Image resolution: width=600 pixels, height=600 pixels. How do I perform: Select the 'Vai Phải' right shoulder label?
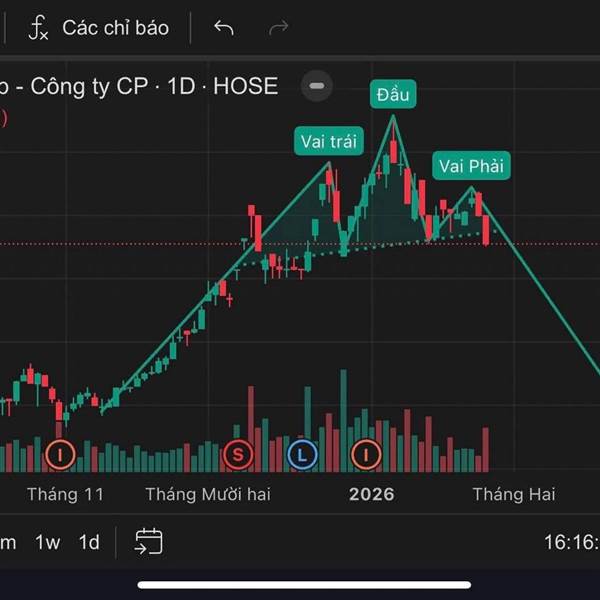pos(471,166)
